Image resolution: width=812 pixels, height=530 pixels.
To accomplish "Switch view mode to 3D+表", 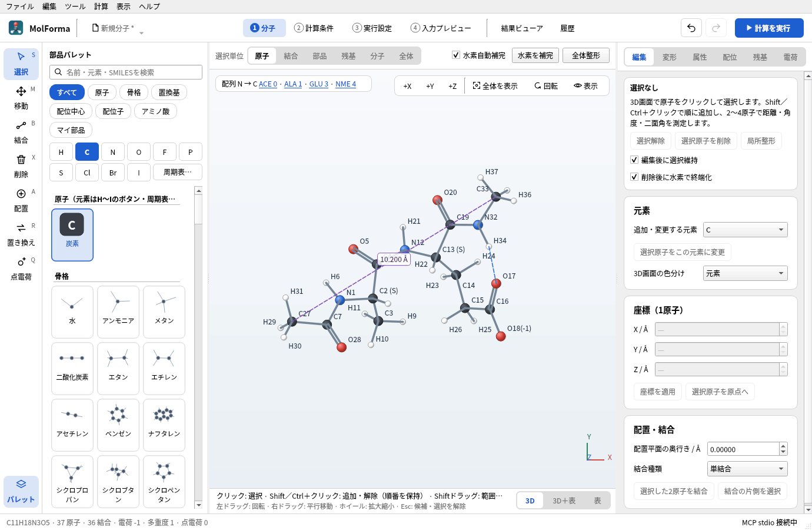I will (564, 501).
